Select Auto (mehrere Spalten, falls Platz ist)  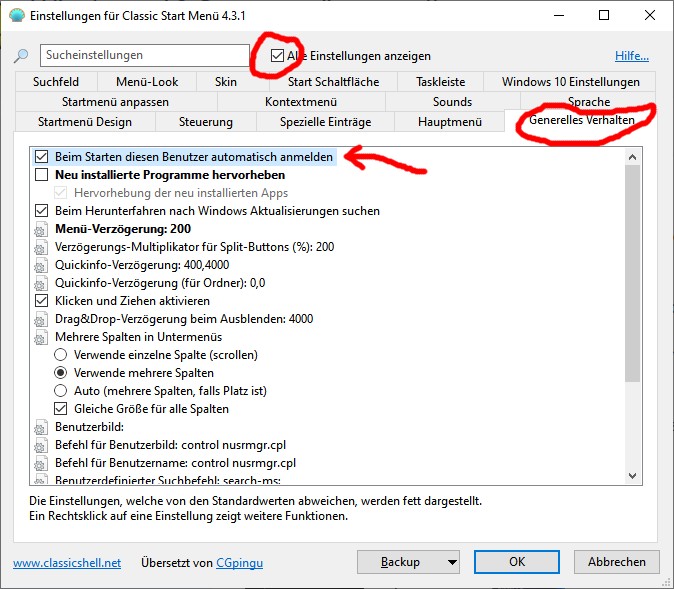[60, 391]
